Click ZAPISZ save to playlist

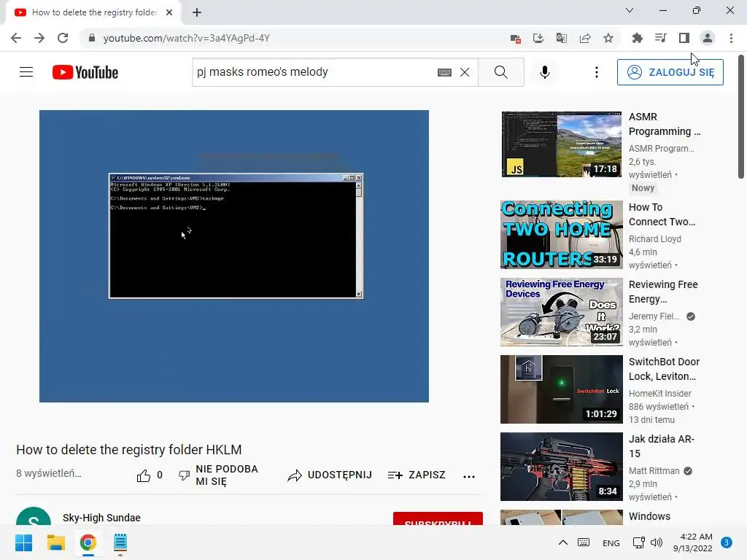417,475
